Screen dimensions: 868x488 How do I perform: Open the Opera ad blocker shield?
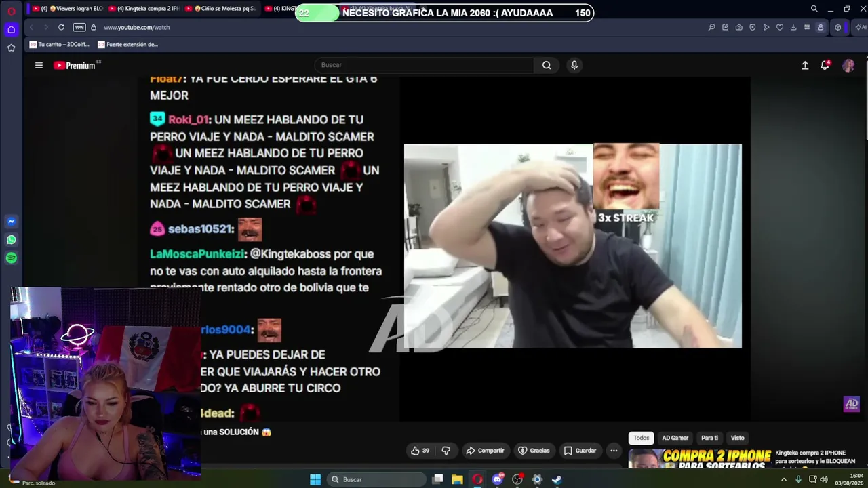752,27
